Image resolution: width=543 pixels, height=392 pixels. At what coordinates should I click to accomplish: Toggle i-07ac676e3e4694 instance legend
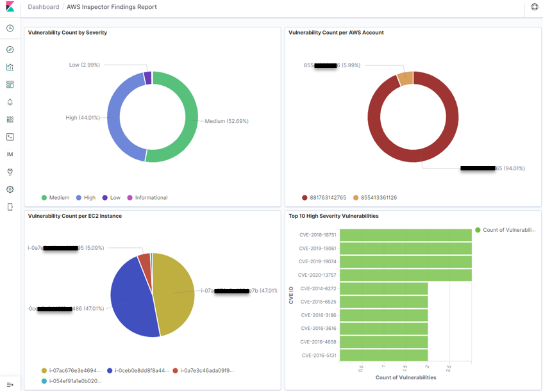[x=71, y=371]
